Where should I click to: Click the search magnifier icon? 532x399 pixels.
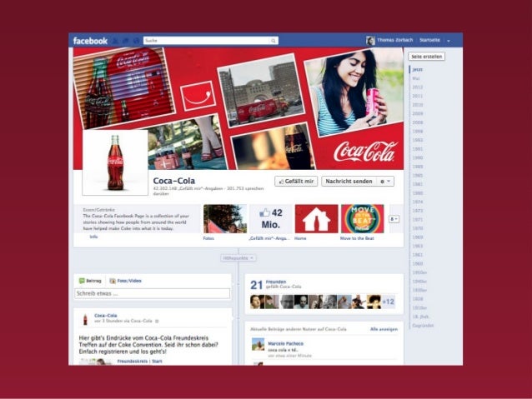[274, 41]
